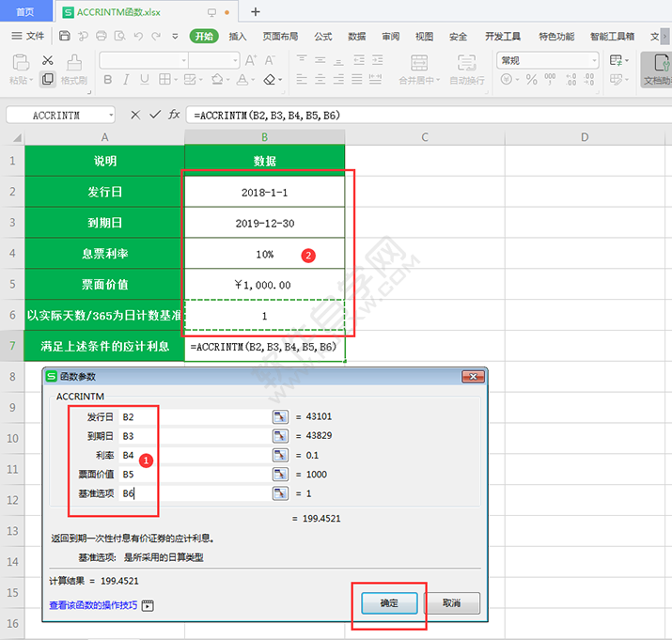Click the Paste clipboard icon
The height and width of the screenshot is (640, 672).
(x=21, y=62)
